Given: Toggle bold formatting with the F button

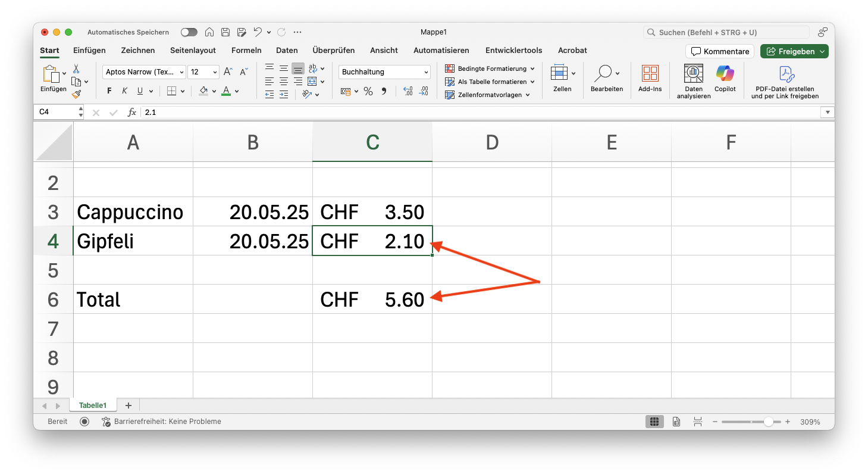Looking at the screenshot, I should click(x=109, y=91).
